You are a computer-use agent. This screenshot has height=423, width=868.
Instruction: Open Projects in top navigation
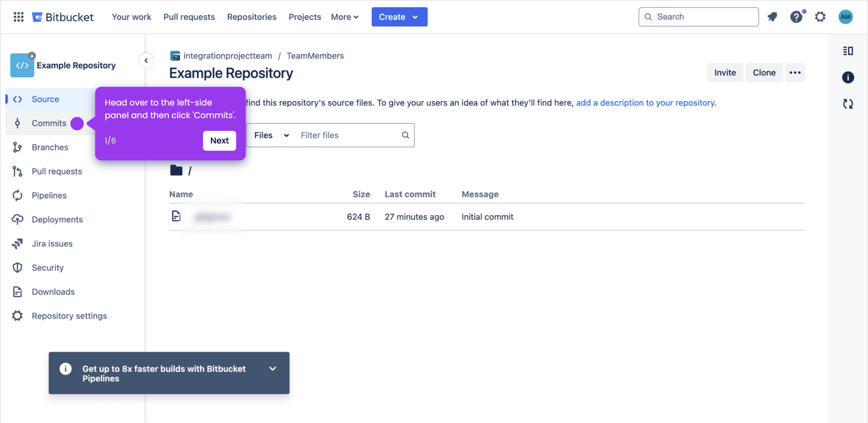[305, 17]
